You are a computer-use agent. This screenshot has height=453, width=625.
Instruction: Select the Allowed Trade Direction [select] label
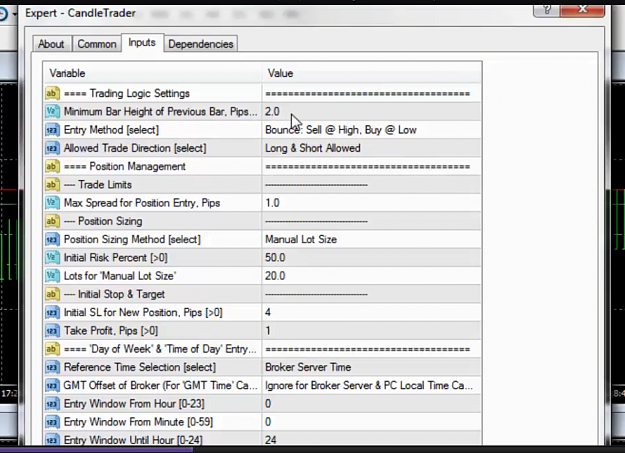tap(135, 148)
